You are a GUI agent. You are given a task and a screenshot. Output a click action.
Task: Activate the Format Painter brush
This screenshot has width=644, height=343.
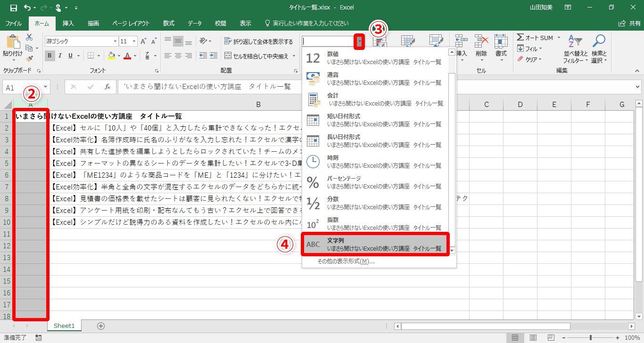(29, 59)
